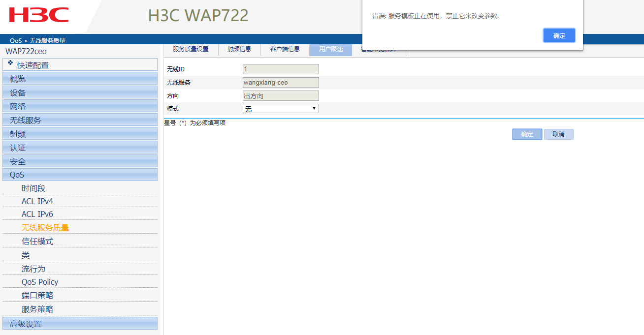
Task: Open 无线服务质量 in the sidebar
Action: tap(45, 228)
